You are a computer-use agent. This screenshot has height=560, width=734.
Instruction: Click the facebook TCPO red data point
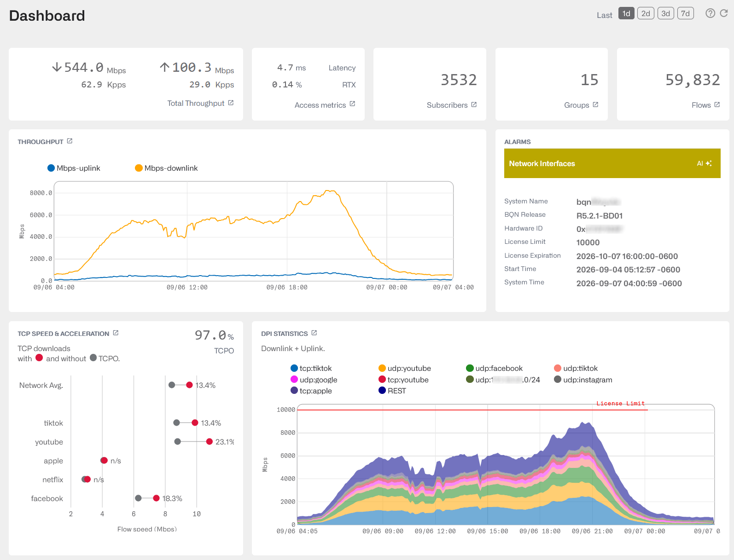click(x=156, y=498)
